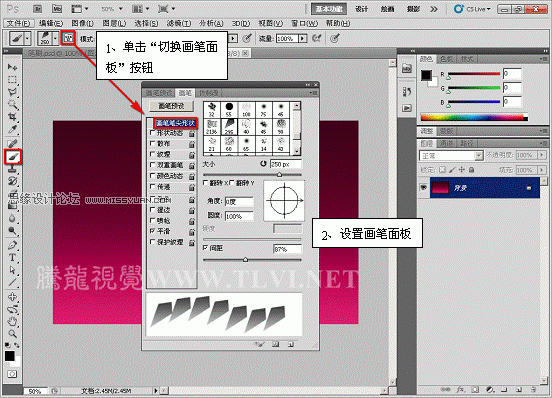Image resolution: width=552 pixels, height=398 pixels.
Task: Click lock transparent pixels icon in Layers
Action: 443,170
